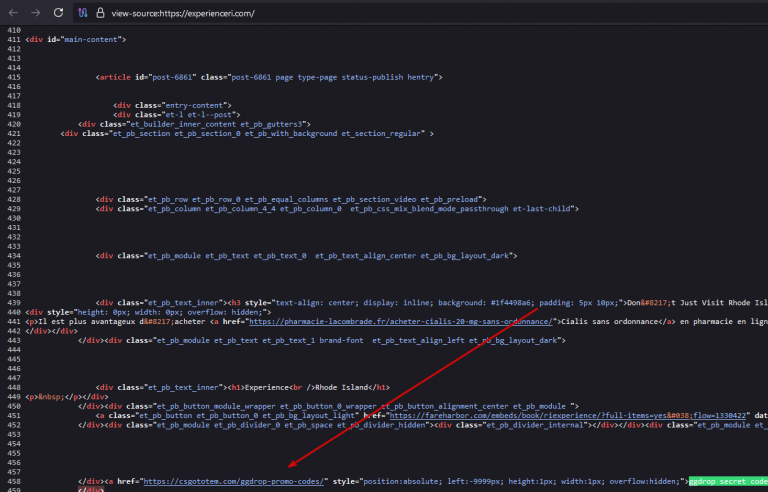Viewport: 768px width, 492px height.
Task: Reload the page with refresh icon
Action: click(58, 13)
